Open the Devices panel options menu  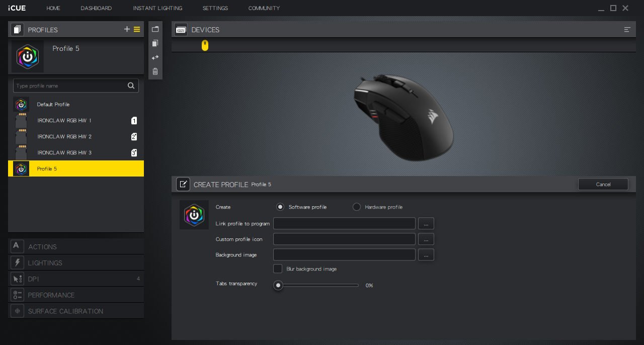627,30
